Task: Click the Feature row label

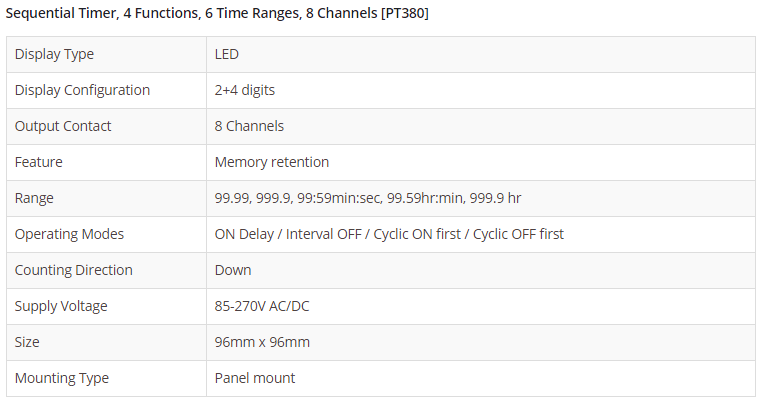Action: (38, 162)
